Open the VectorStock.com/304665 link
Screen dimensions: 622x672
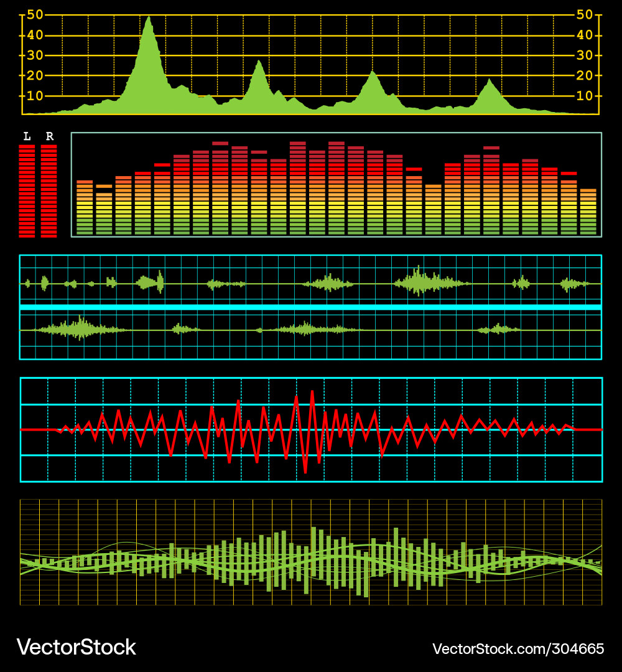tap(518, 649)
